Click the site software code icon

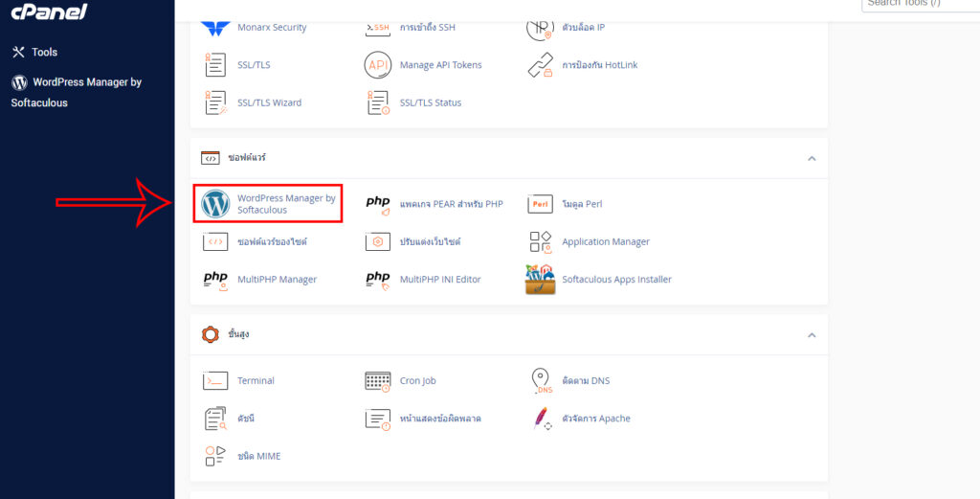click(215, 241)
